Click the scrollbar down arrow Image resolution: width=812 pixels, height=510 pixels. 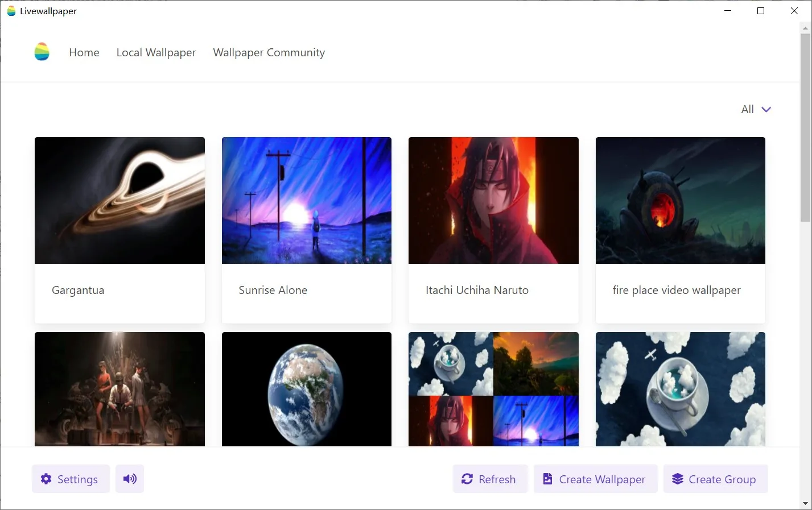[805, 503]
